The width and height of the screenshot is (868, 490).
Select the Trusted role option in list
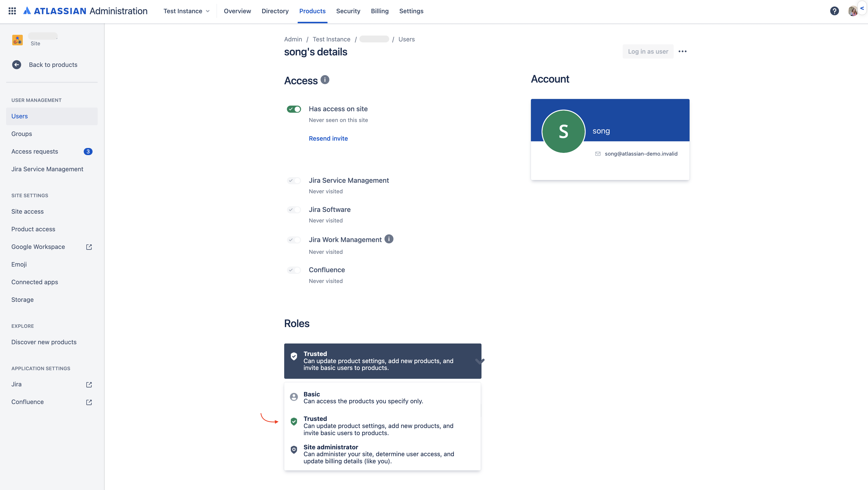[x=382, y=426]
